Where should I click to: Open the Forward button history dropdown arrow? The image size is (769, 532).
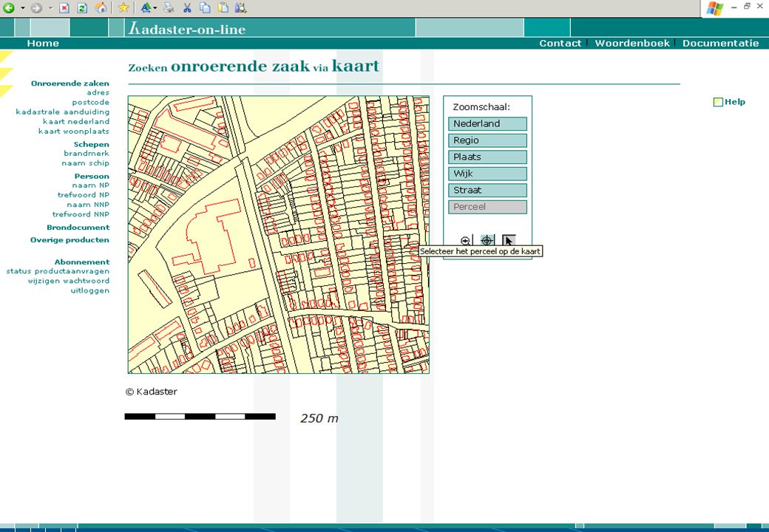tap(50, 8)
